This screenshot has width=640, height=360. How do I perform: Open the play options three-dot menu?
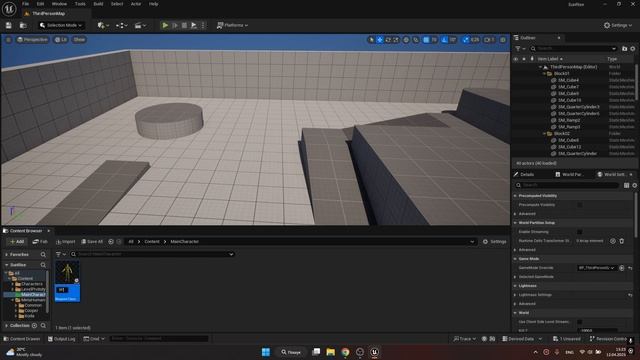tap(203, 25)
